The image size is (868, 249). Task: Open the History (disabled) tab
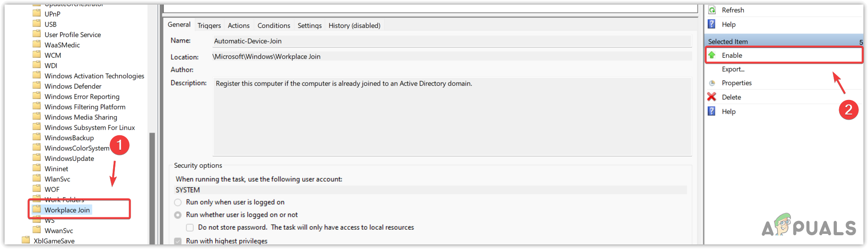[354, 26]
